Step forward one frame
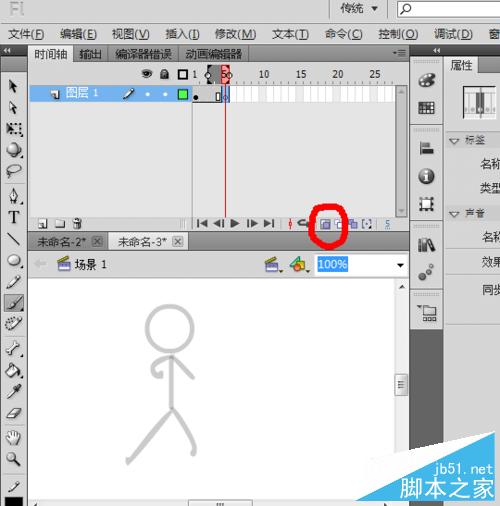500x506 pixels. click(252, 223)
